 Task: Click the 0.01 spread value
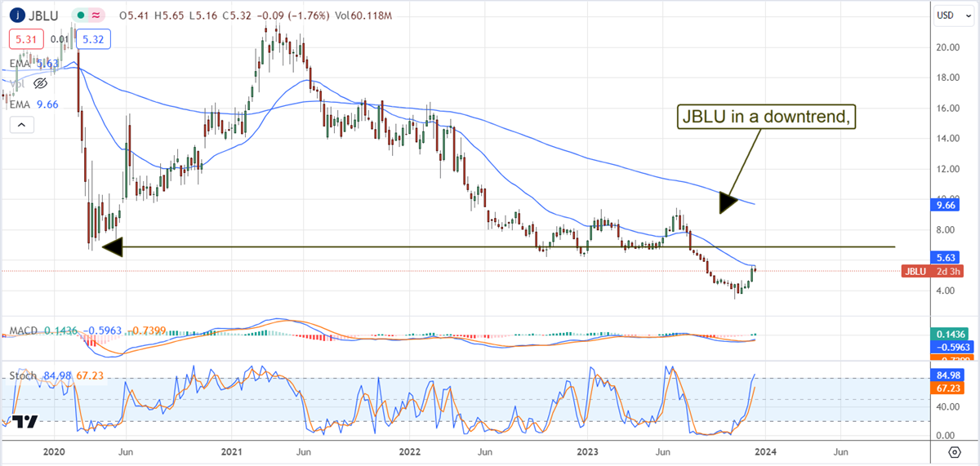59,38
